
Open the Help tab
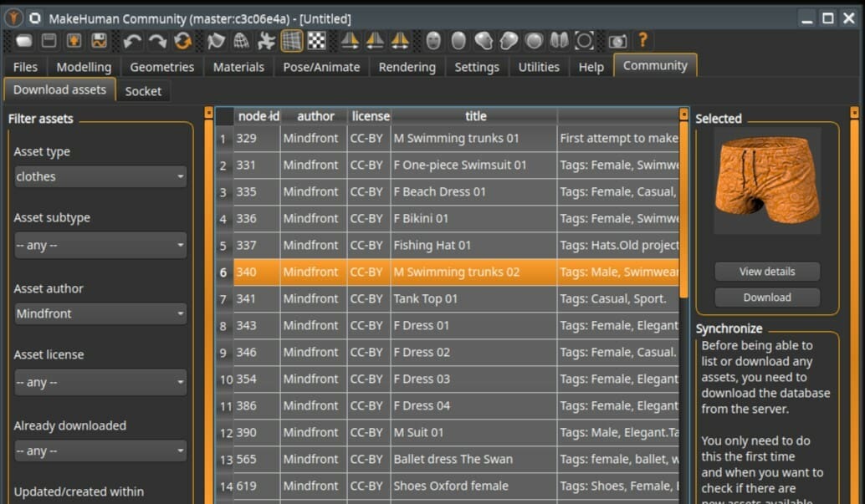click(x=591, y=67)
